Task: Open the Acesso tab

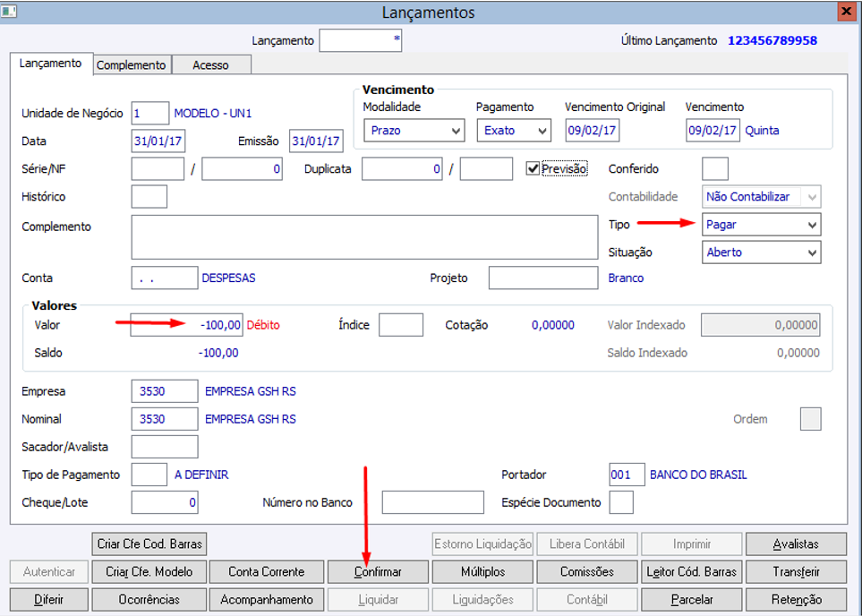Action: coord(210,65)
